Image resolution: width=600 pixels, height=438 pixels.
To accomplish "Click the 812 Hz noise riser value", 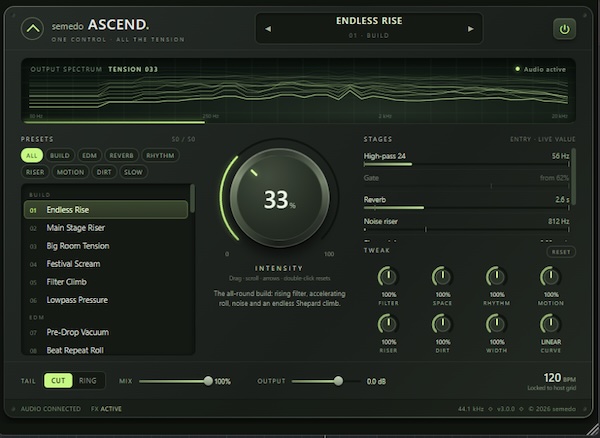I will pos(559,221).
